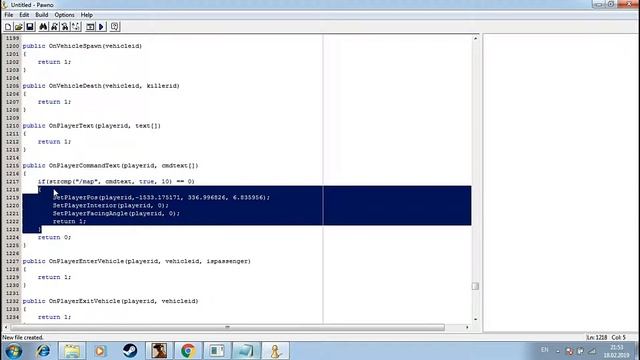Click the horizontal scrollbar thumb

[227, 327]
